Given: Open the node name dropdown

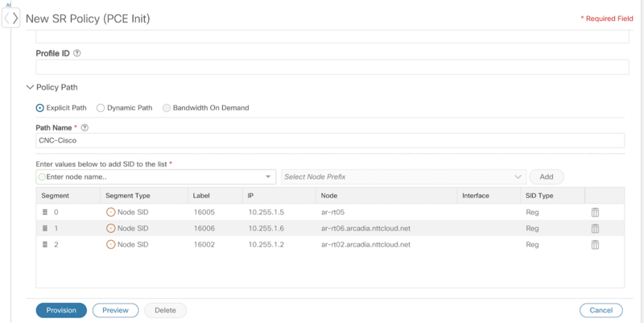Looking at the screenshot, I should click(268, 176).
